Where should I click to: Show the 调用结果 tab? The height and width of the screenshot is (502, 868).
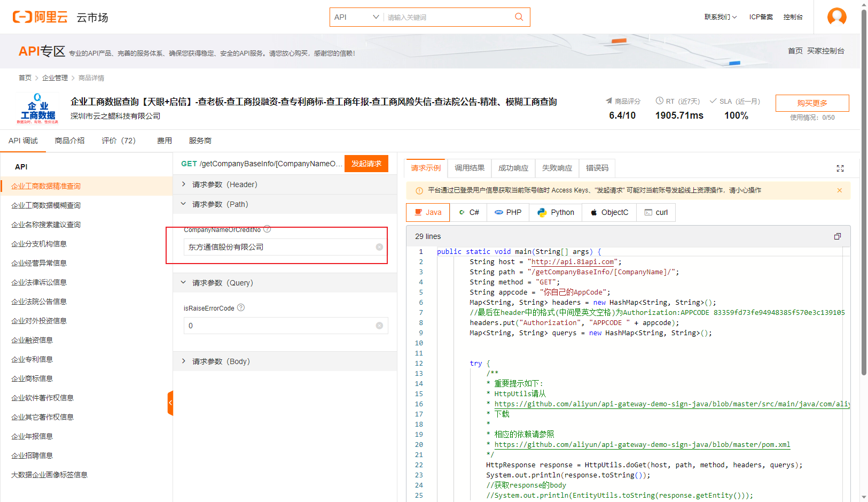click(x=470, y=168)
